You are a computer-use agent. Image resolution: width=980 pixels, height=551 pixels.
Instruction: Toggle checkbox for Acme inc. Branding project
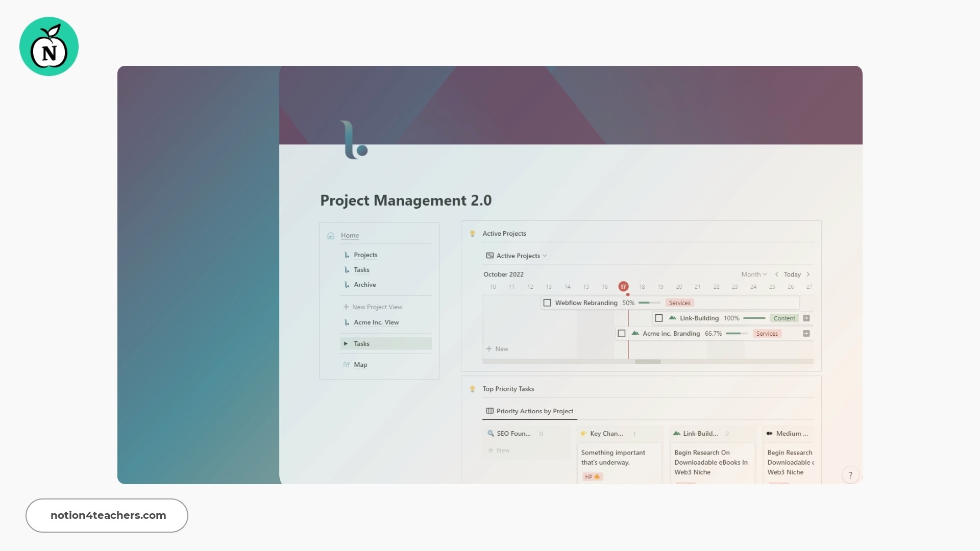622,333
